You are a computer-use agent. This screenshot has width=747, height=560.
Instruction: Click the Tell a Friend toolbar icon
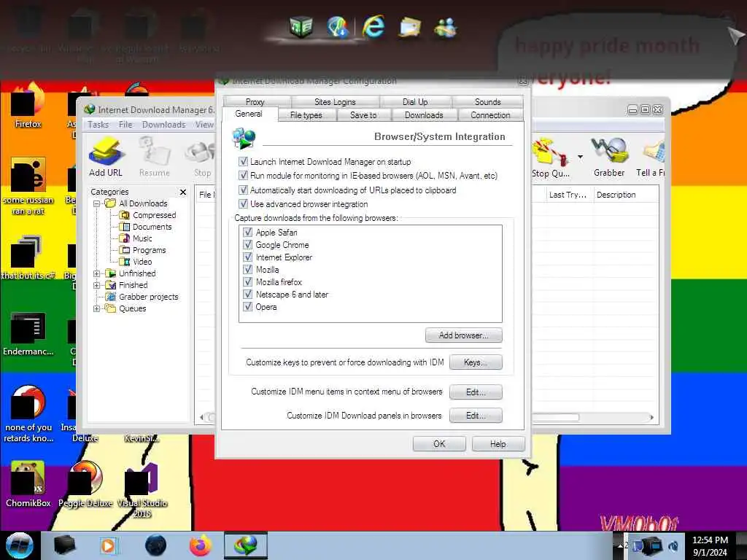point(651,157)
